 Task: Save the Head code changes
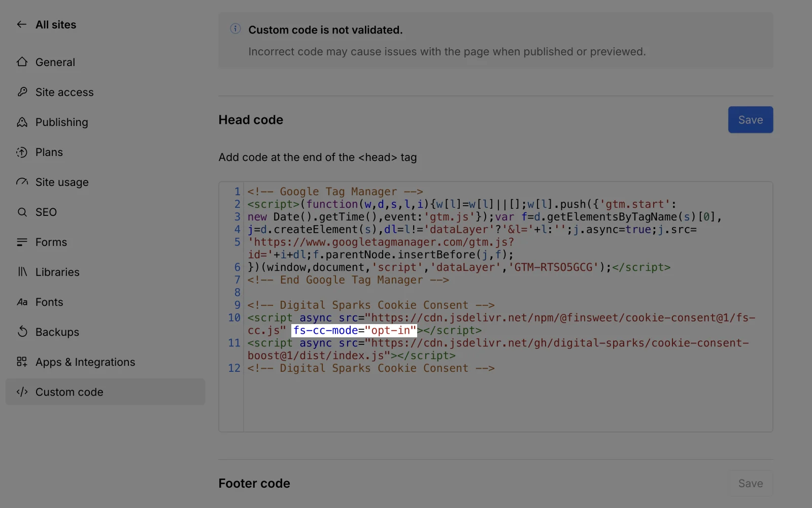click(x=750, y=120)
